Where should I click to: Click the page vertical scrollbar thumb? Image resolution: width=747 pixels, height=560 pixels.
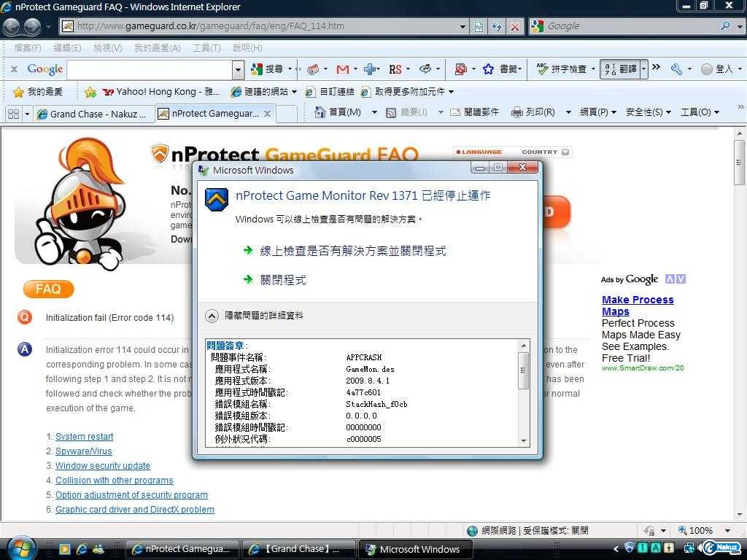coord(739,163)
